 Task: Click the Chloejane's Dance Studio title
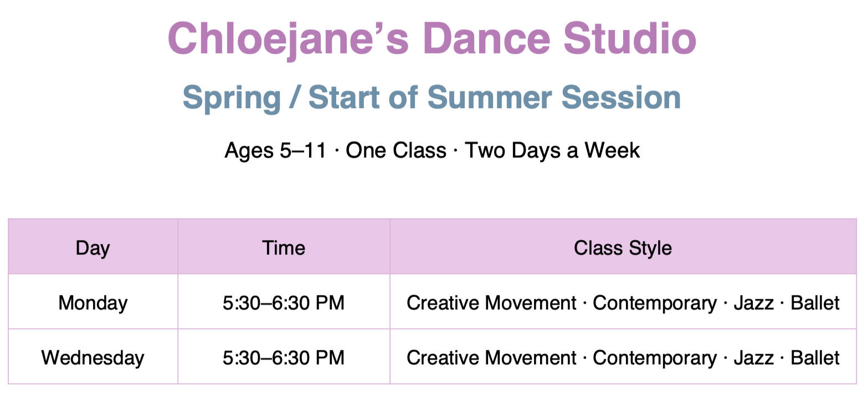point(432,38)
